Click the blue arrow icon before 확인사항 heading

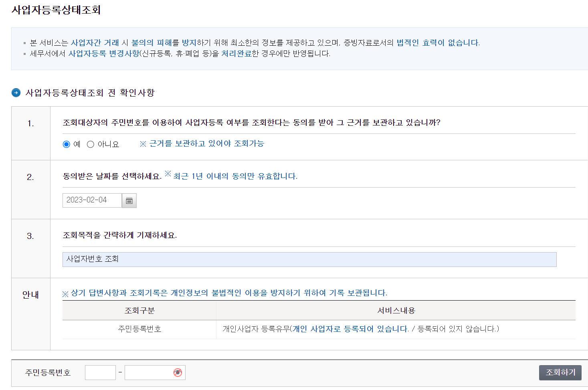coord(16,93)
